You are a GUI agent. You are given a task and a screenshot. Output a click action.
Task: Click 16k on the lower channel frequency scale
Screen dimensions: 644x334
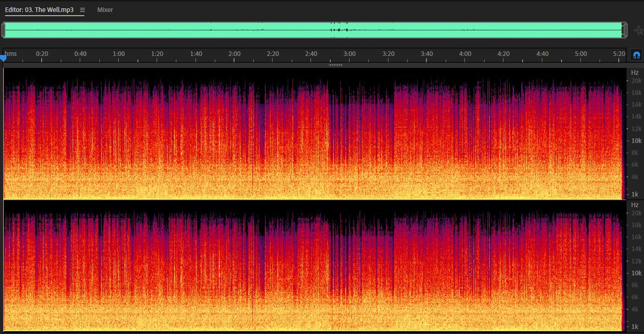coord(636,237)
